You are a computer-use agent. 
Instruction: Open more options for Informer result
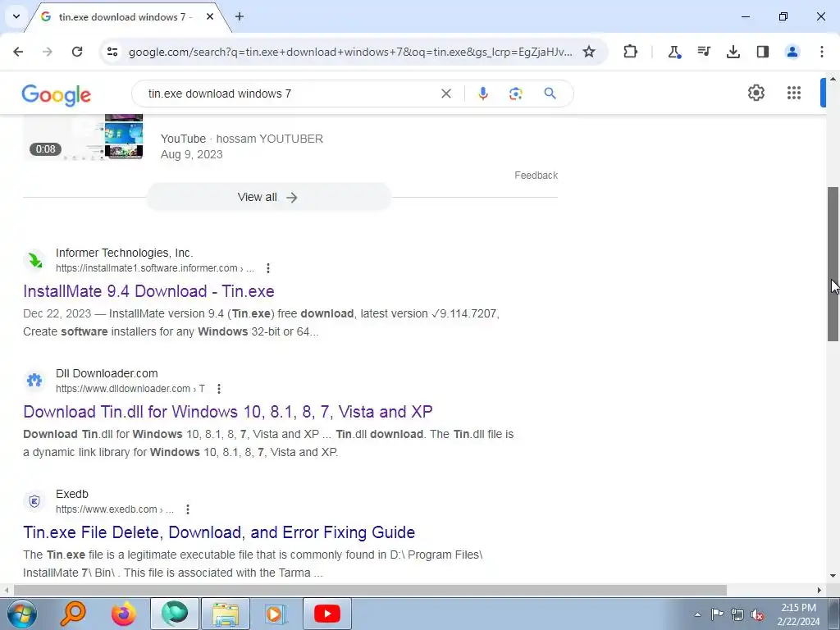(268, 268)
